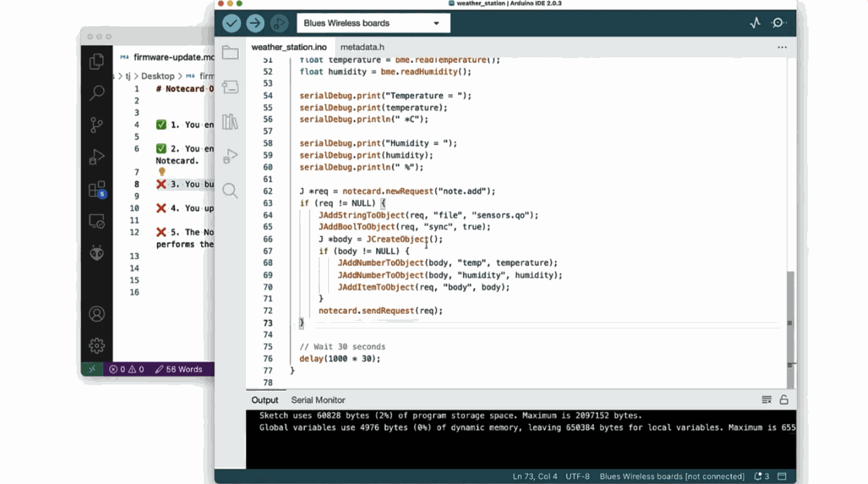Open Manage gear icon in VS Code
Viewport: 868px width, 484px height.
[x=97, y=345]
